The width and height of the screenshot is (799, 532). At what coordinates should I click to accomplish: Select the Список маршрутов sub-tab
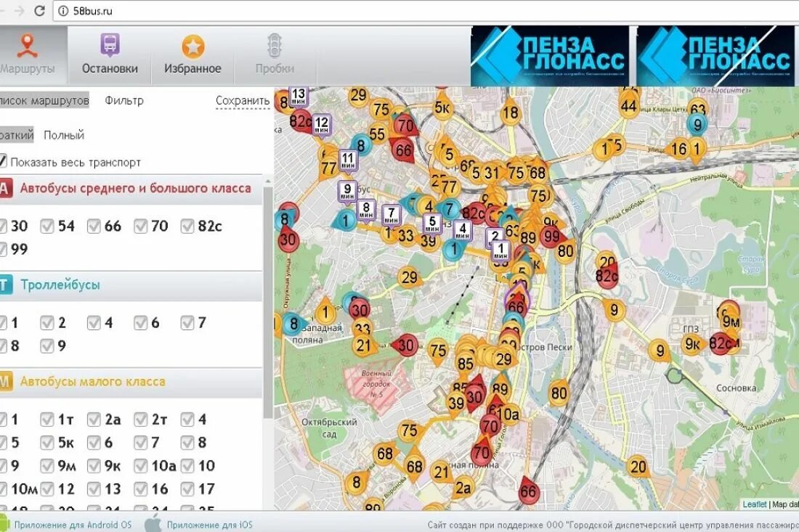44,100
